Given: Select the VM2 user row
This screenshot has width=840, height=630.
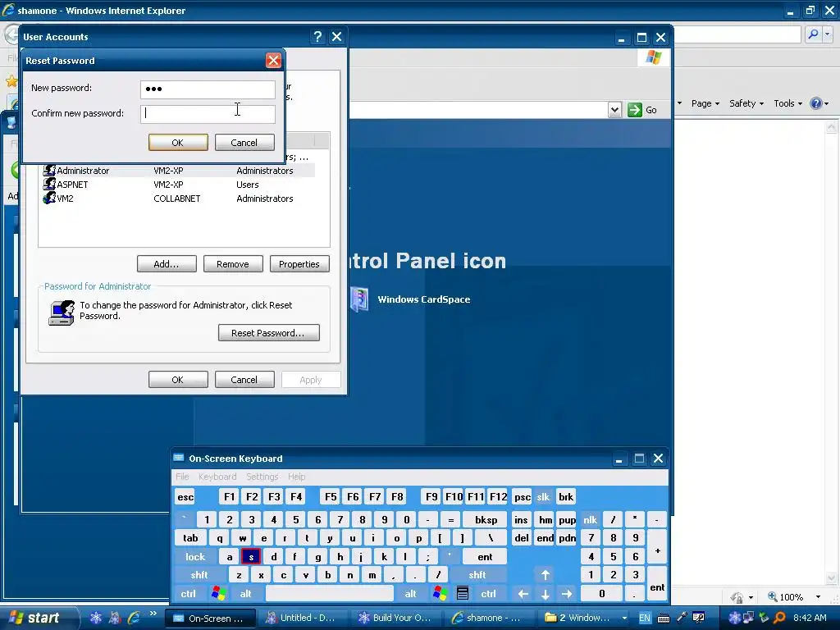Looking at the screenshot, I should pyautogui.click(x=177, y=199).
